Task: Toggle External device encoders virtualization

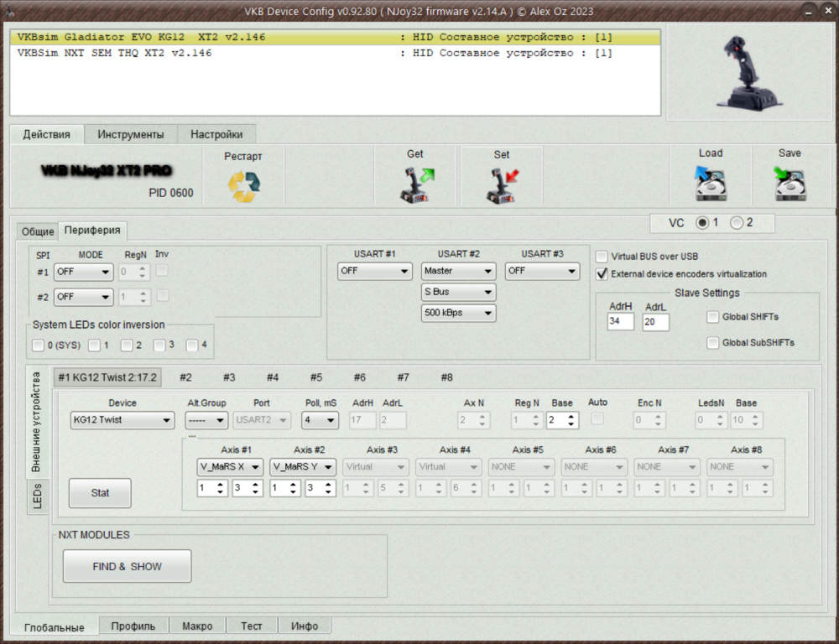Action: pyautogui.click(x=602, y=273)
